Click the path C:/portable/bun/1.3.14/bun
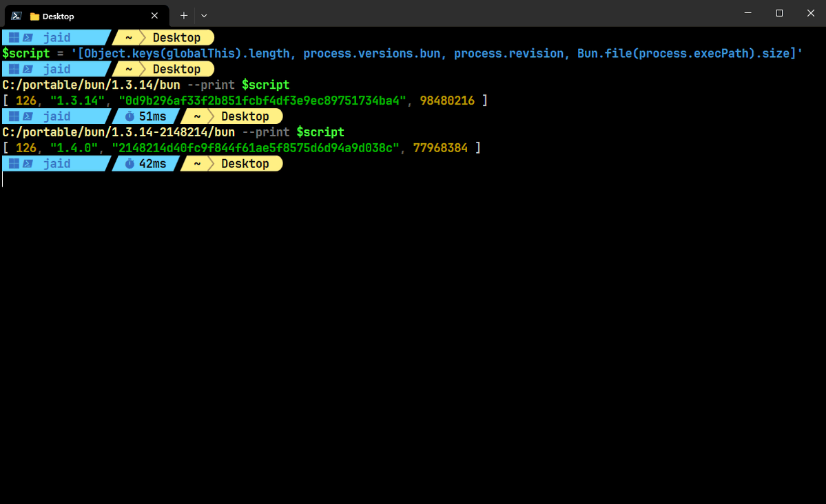 click(91, 85)
